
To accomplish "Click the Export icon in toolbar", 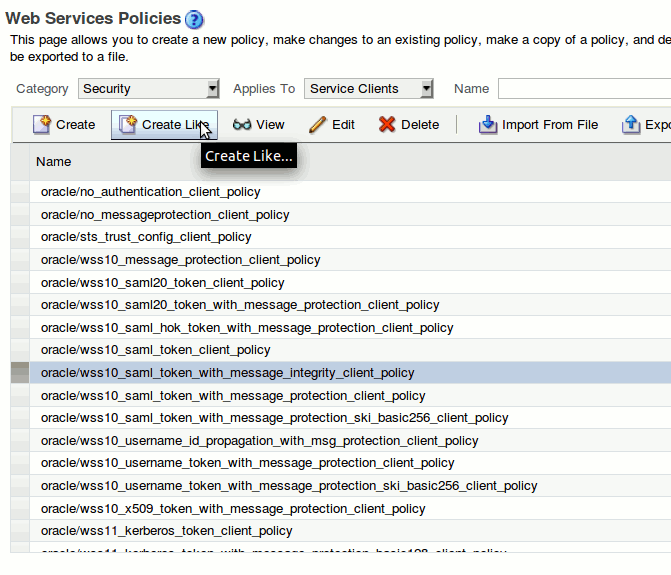I will pyautogui.click(x=631, y=125).
